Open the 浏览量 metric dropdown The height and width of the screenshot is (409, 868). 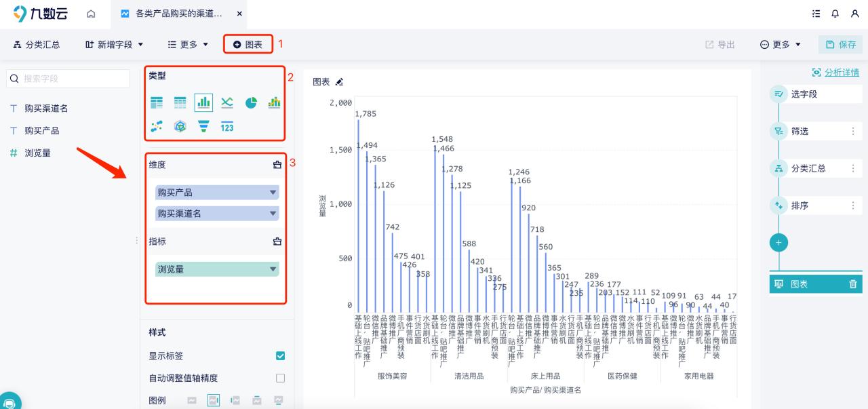pyautogui.click(x=274, y=269)
